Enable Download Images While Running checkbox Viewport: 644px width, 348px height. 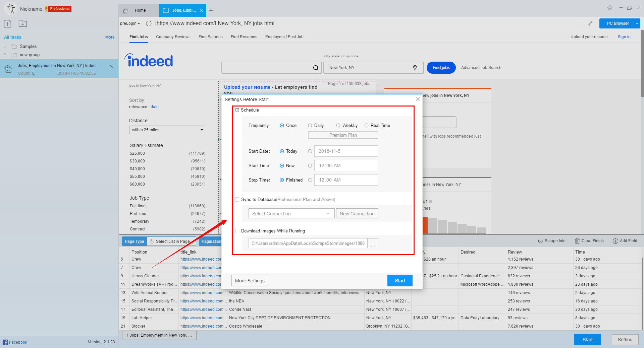237,231
